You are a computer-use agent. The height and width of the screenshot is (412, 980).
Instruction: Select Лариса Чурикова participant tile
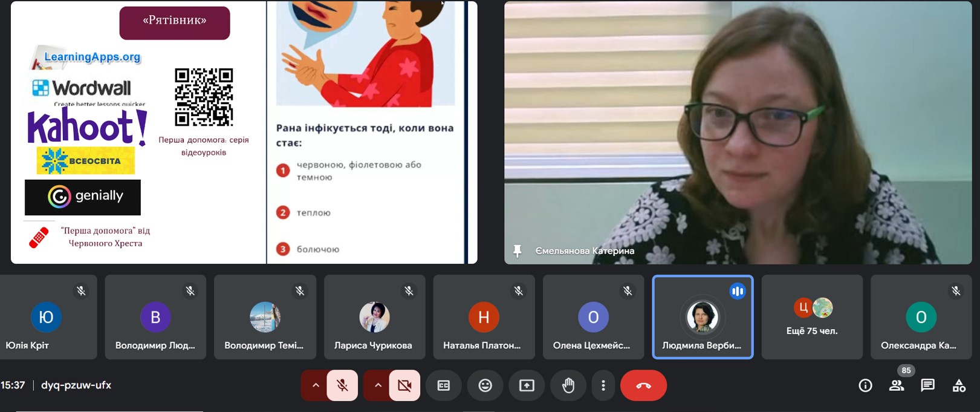pos(374,317)
